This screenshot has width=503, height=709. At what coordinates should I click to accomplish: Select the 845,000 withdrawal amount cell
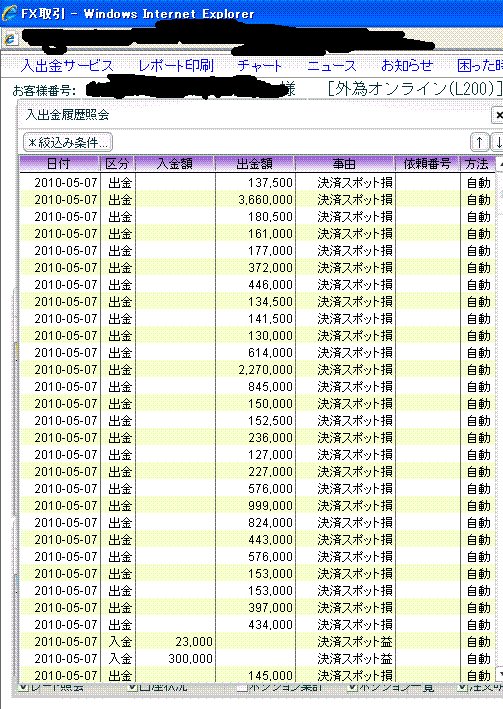click(255, 387)
